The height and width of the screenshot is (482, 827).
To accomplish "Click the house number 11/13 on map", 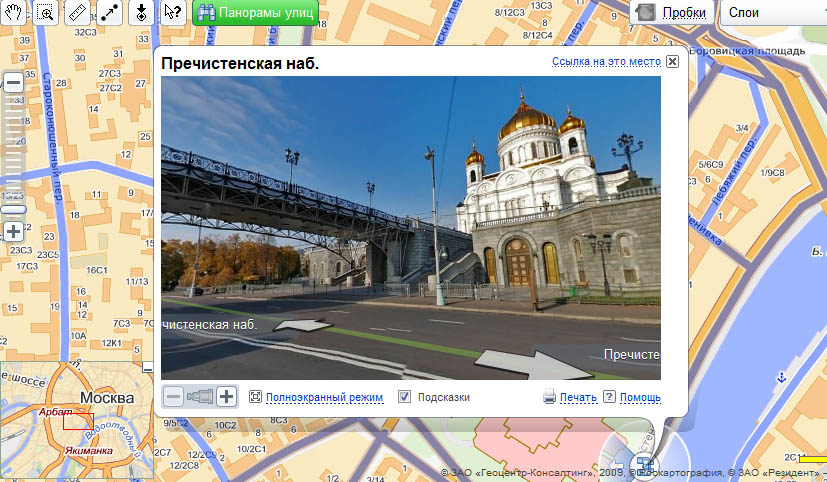I will point(137,282).
